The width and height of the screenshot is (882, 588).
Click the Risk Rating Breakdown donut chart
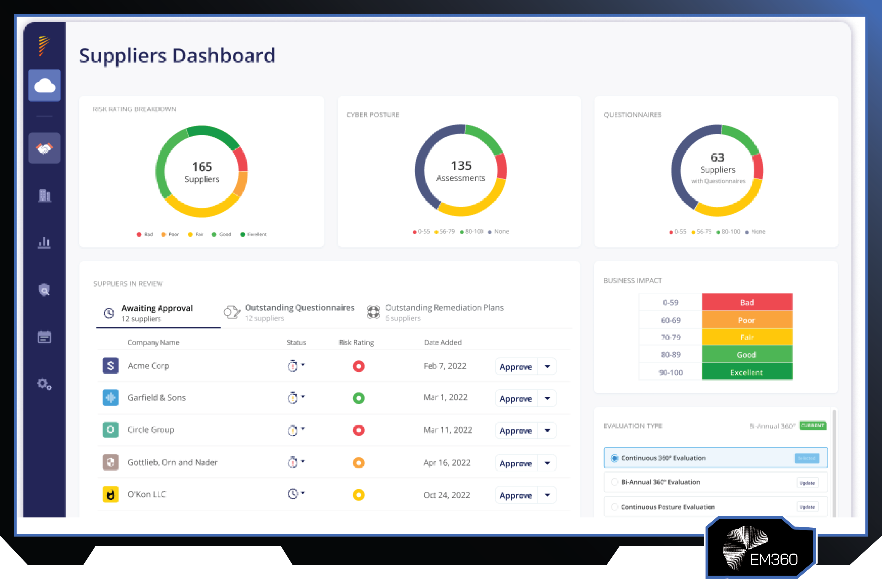(202, 171)
